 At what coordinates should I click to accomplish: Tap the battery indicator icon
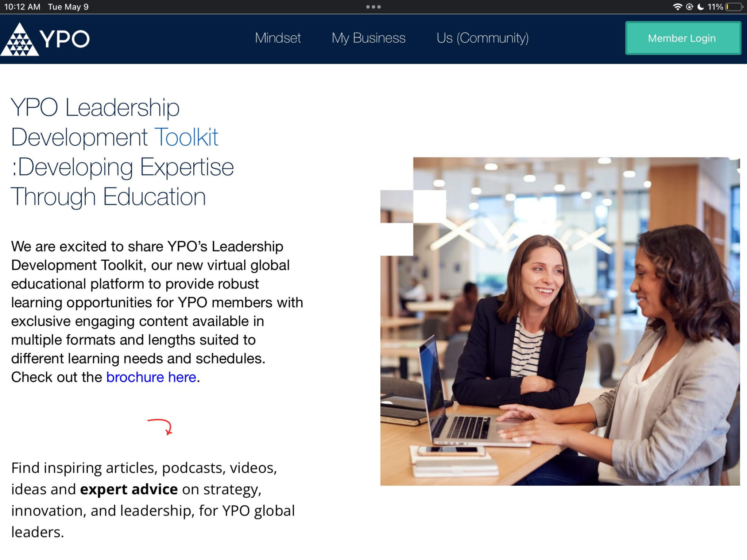coord(734,7)
